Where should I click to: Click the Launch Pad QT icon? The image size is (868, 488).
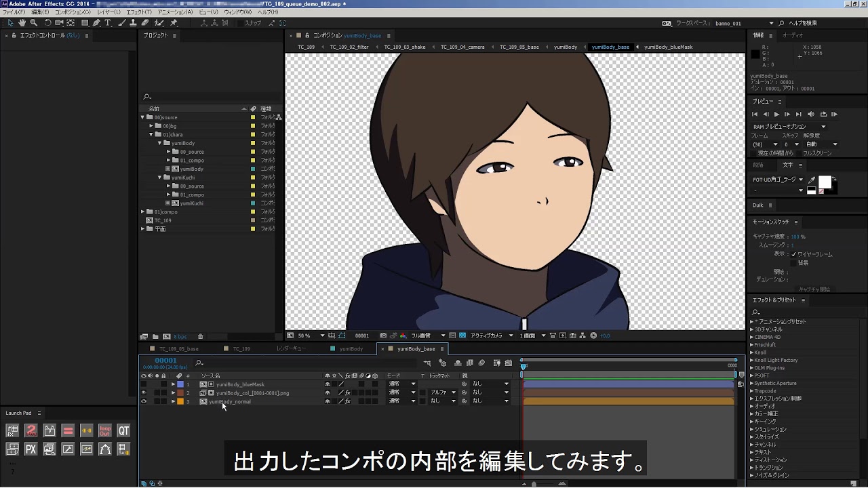click(x=123, y=430)
